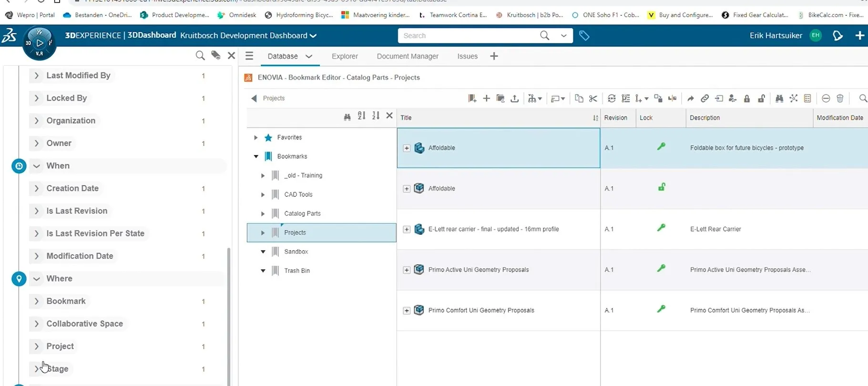Switch to the Explorer tab
The height and width of the screenshot is (386, 868).
tap(344, 56)
